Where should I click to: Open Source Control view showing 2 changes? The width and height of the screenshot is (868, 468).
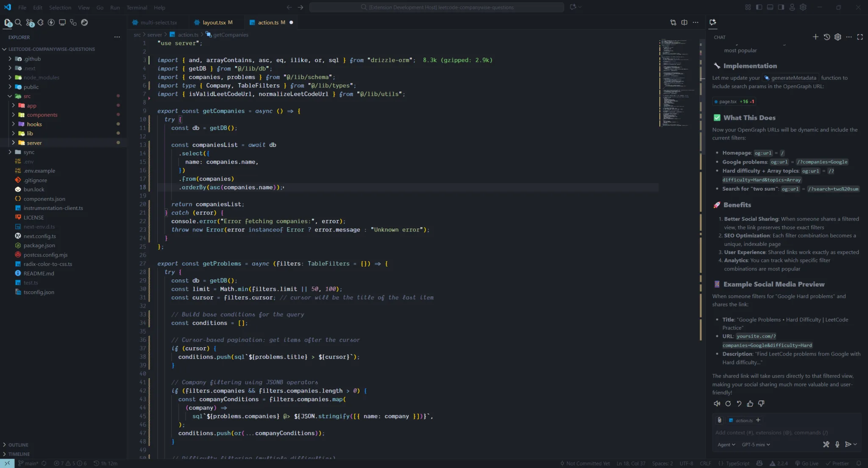pyautogui.click(x=30, y=22)
